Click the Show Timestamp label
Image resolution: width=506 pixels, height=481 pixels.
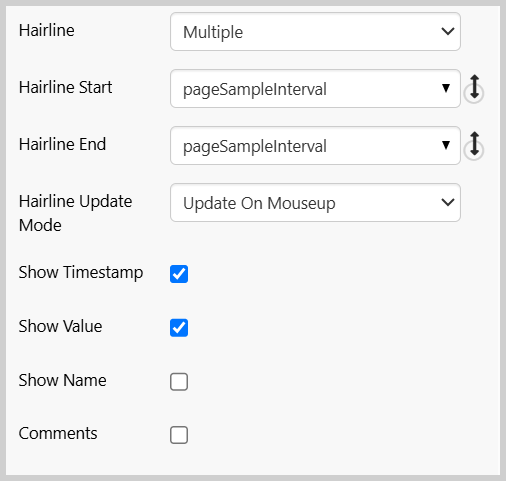[x=81, y=273]
